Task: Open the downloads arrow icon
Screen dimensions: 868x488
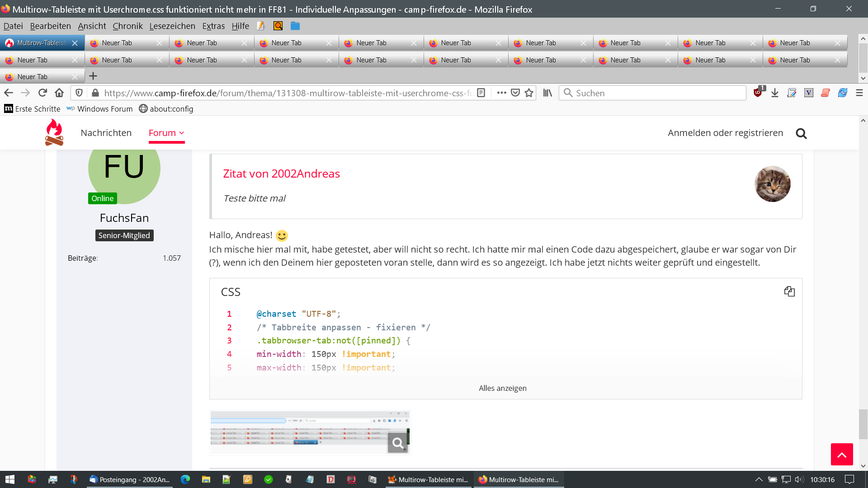Action: coord(775,93)
